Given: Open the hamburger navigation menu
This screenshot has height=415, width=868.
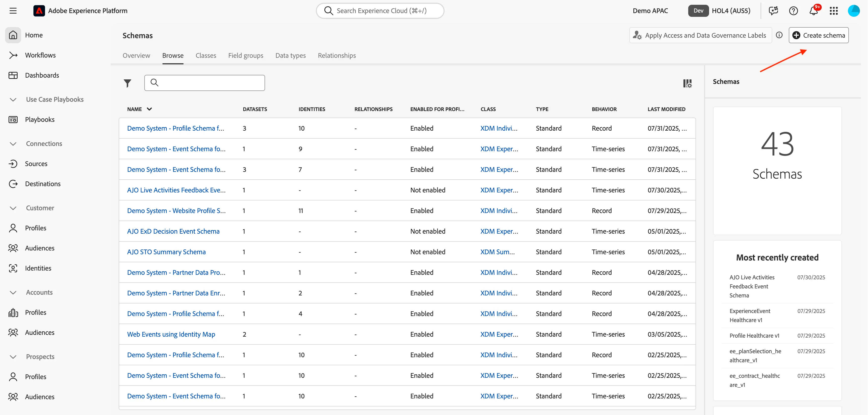Looking at the screenshot, I should [x=13, y=11].
